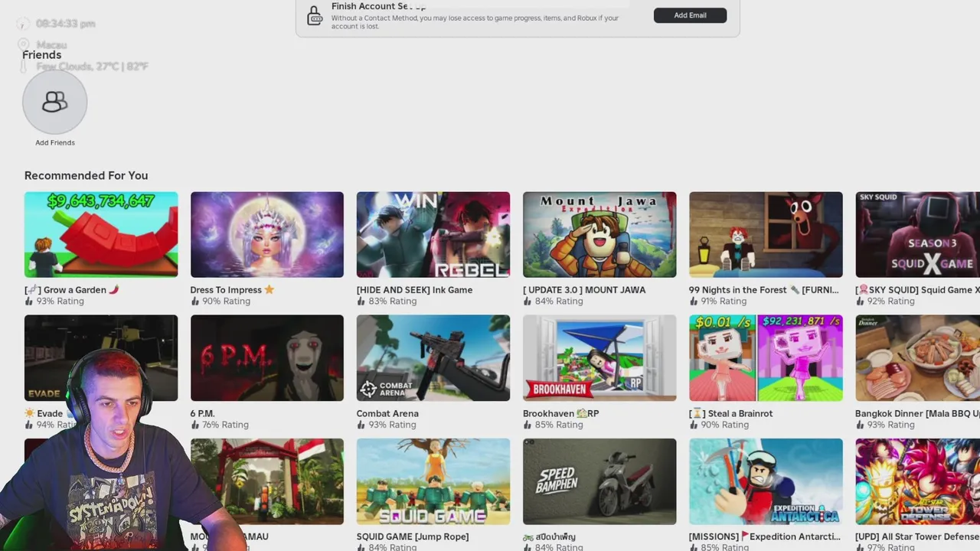Screen dimensions: 980x551
Task: Click the '90% Rating' under Dress To Impress
Action: (226, 301)
